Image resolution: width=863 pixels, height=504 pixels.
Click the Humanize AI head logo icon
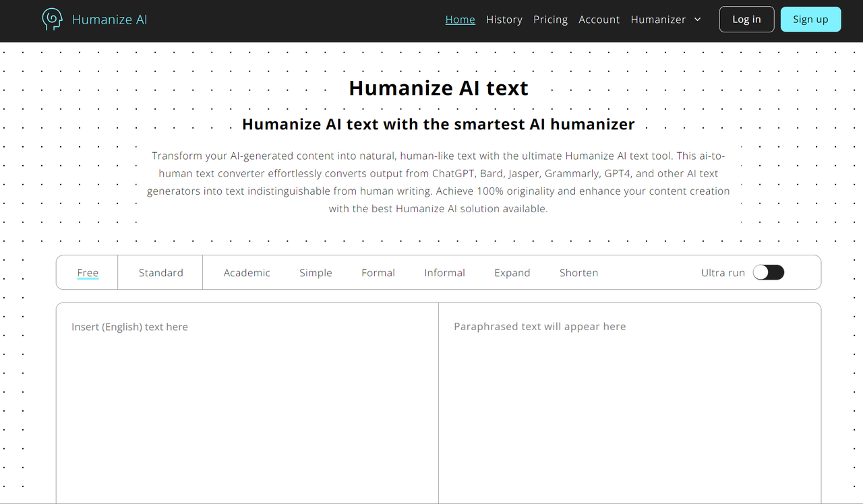point(52,20)
